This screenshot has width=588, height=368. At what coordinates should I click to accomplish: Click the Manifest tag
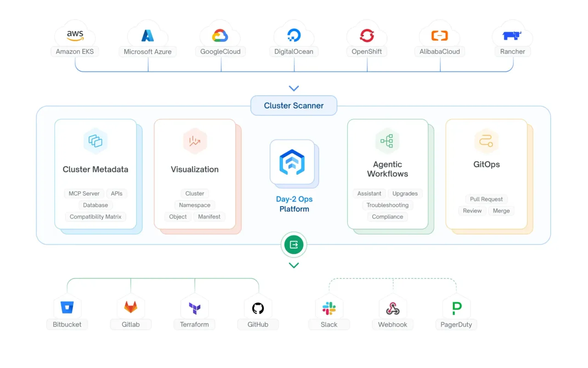pos(209,217)
